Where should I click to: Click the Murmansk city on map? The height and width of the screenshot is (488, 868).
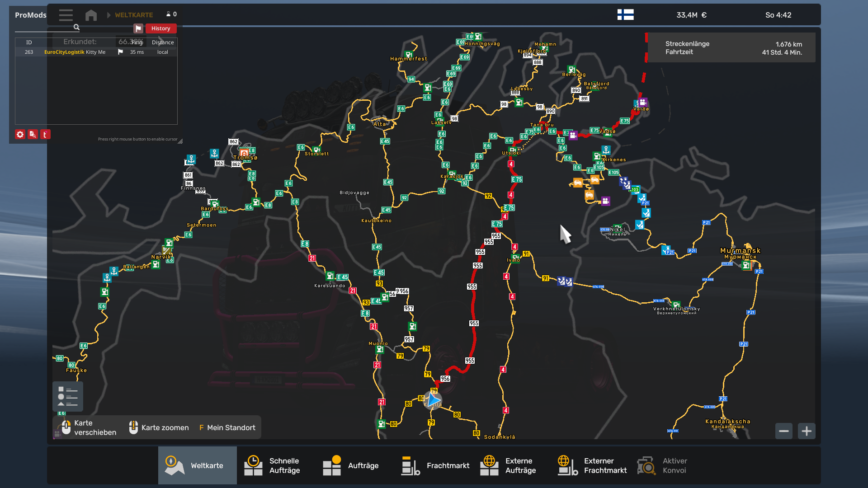click(x=740, y=251)
